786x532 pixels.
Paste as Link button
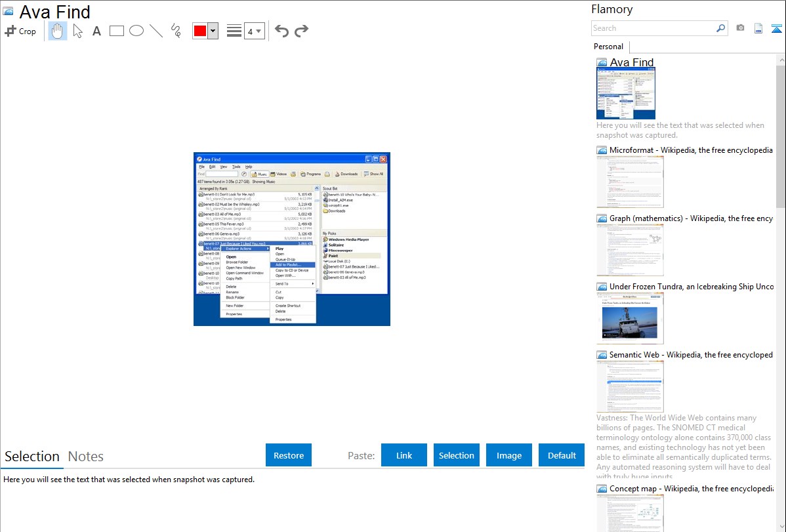[404, 455]
